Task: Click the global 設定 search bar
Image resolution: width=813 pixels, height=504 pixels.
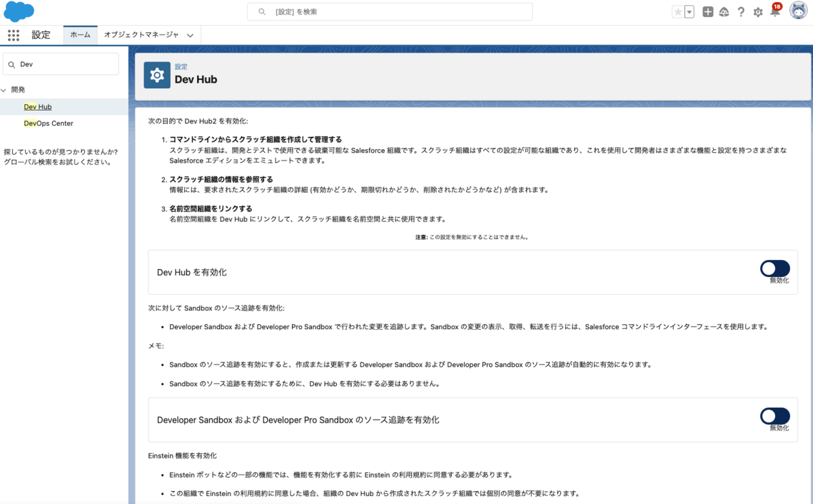Action: tap(390, 12)
